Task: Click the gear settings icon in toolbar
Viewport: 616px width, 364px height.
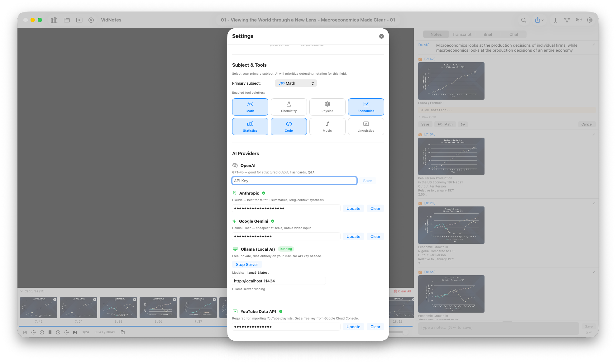Action: tap(590, 20)
